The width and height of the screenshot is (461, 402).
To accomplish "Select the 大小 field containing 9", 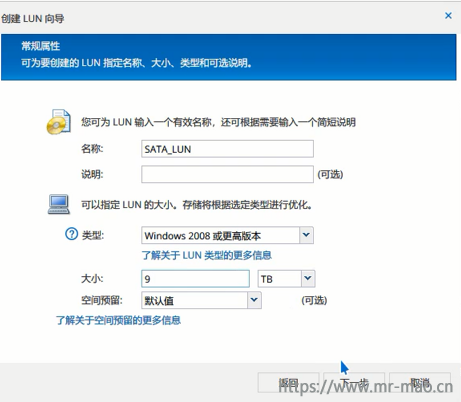I will (x=195, y=279).
